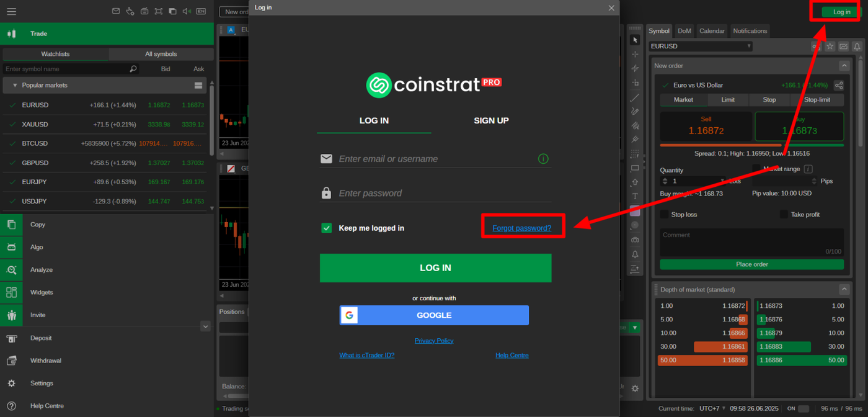The width and height of the screenshot is (868, 417).
Task: Open the hamburger main menu
Action: 11,11
